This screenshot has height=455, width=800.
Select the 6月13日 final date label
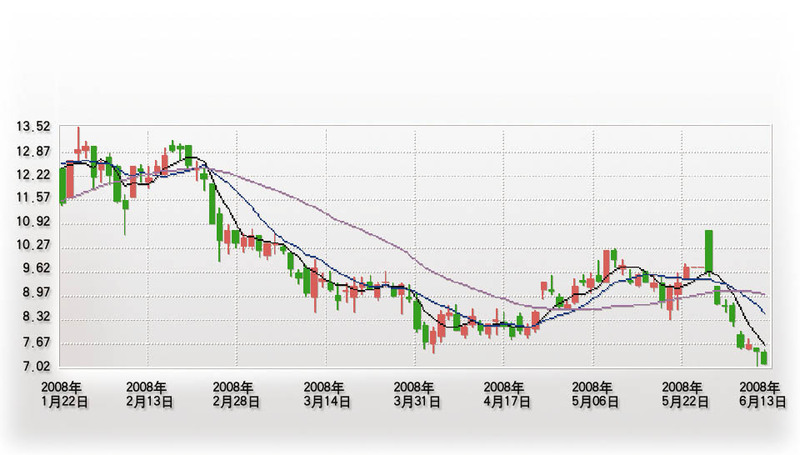tap(759, 401)
